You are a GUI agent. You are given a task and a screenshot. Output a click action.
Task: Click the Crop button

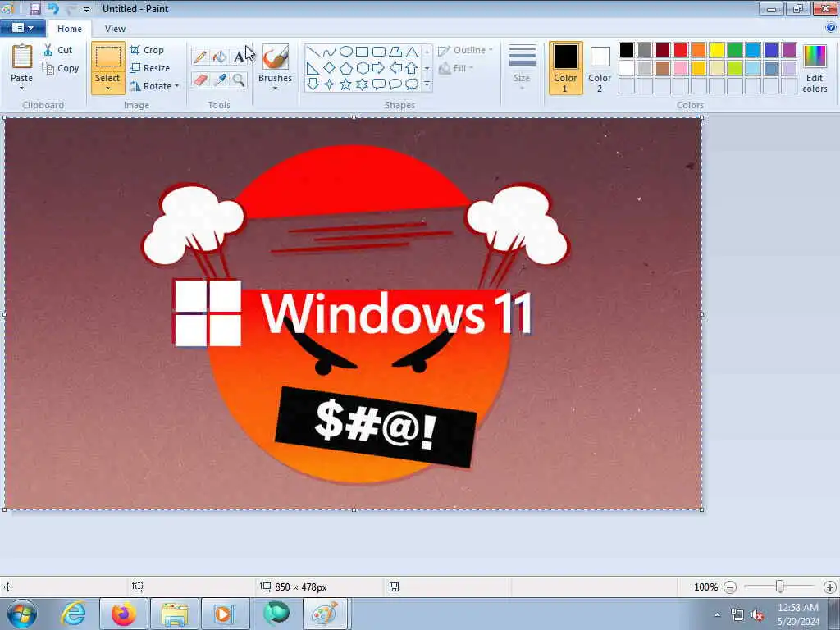(147, 50)
